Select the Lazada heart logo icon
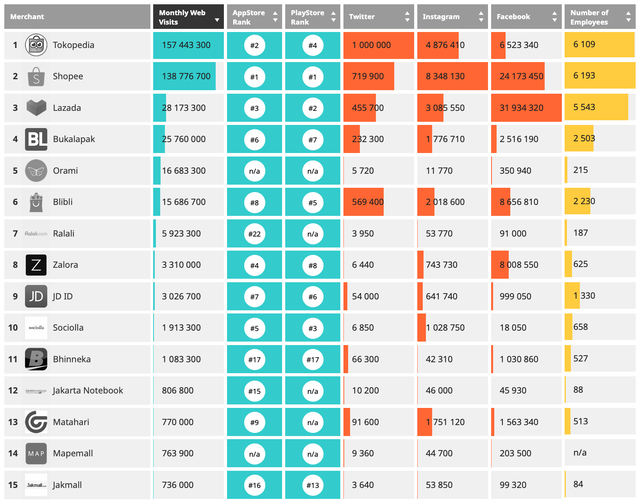This screenshot has height=502, width=640. pos(36,108)
